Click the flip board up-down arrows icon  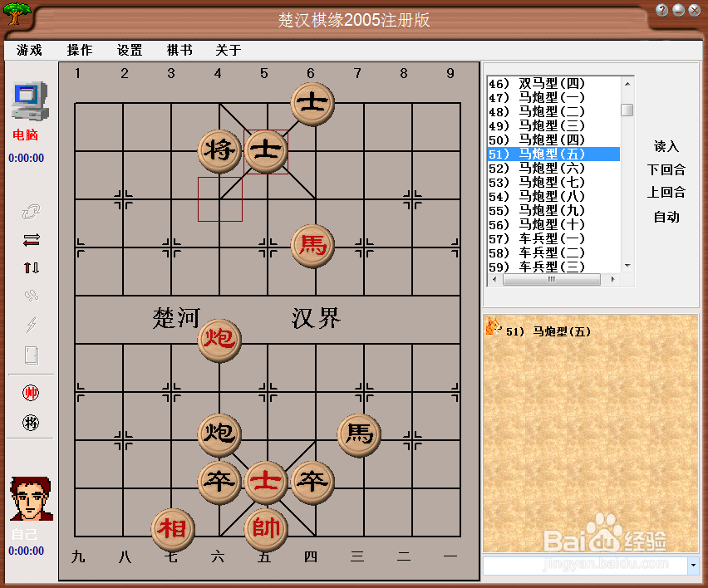pos(31,268)
